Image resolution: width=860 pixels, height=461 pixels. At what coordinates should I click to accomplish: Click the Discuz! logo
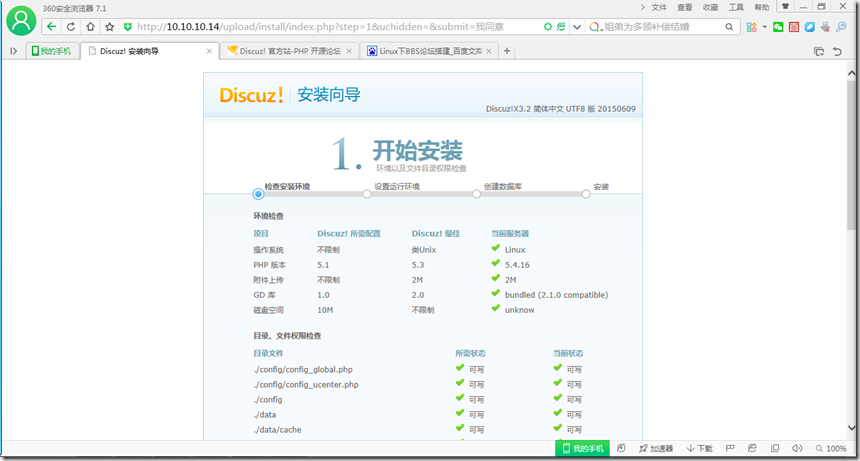pos(251,95)
